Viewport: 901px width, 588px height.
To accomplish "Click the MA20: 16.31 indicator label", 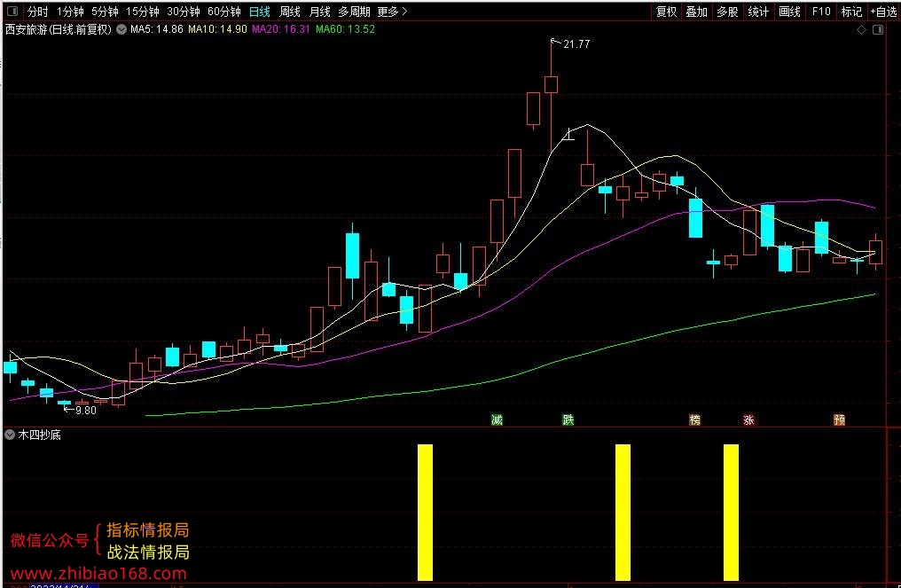I will pyautogui.click(x=281, y=29).
